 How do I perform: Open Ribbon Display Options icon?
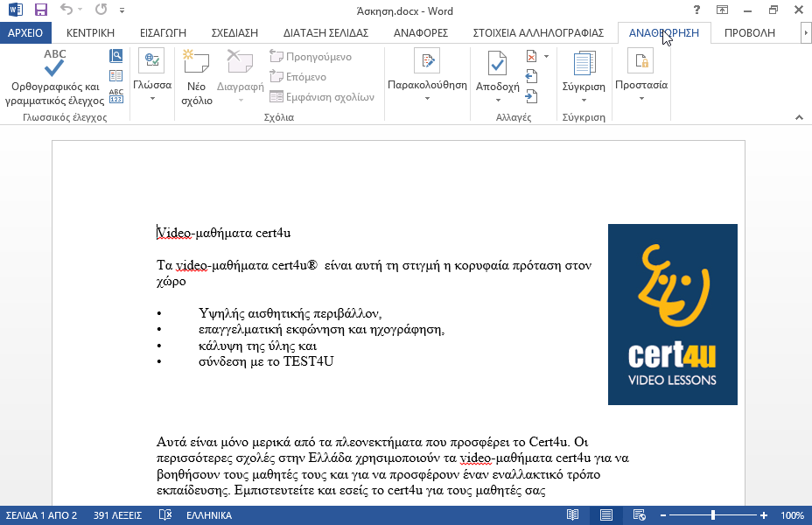coord(722,10)
